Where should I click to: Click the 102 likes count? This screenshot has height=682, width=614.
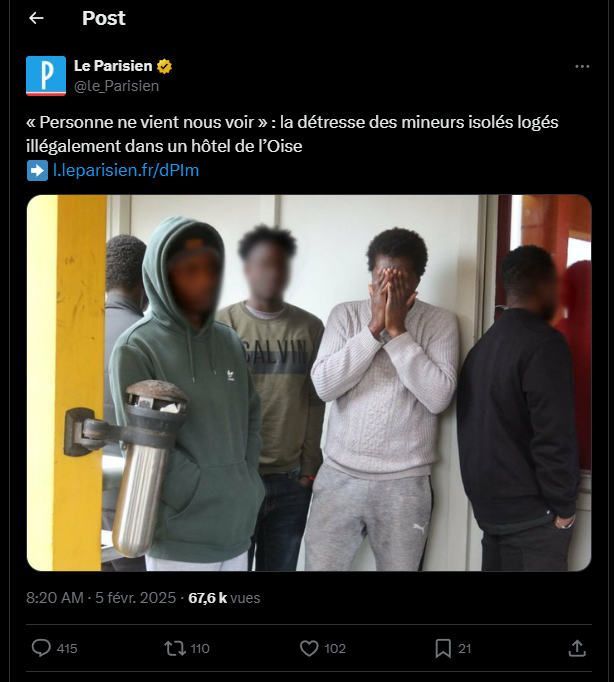coord(335,649)
